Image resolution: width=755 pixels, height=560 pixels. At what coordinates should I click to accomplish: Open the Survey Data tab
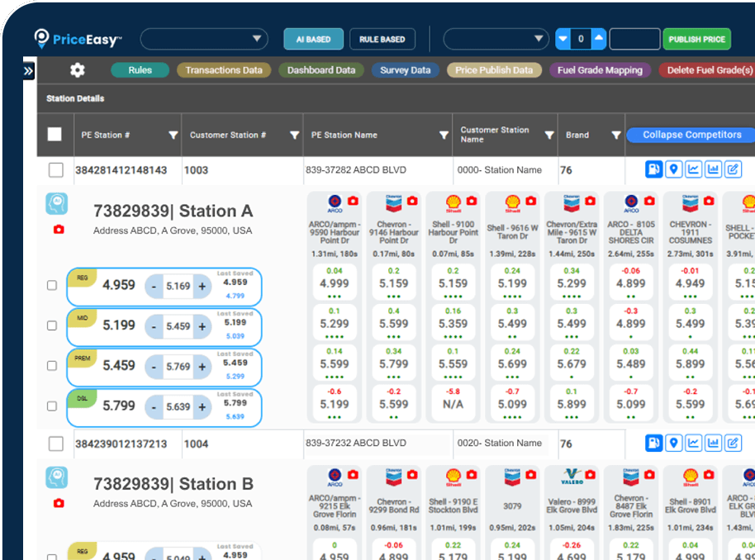(405, 70)
